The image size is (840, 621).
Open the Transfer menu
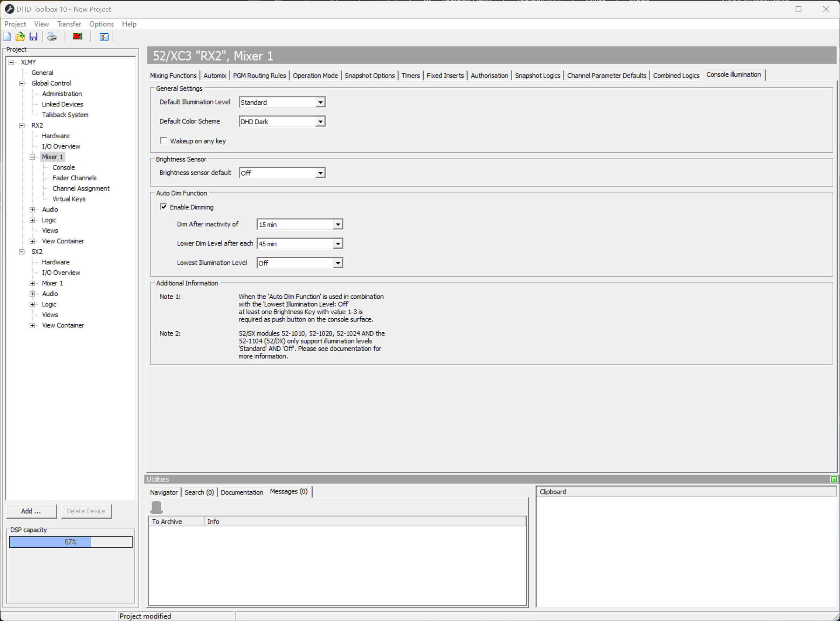(x=69, y=24)
